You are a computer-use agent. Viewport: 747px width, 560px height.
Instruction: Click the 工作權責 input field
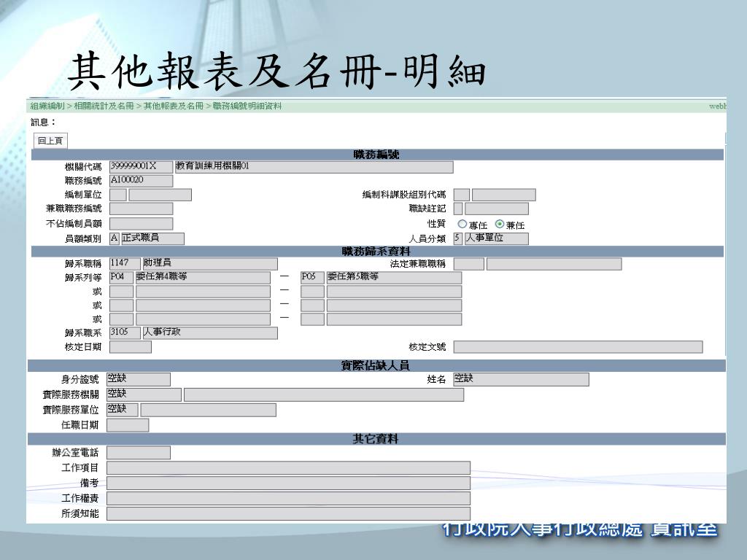(288, 499)
